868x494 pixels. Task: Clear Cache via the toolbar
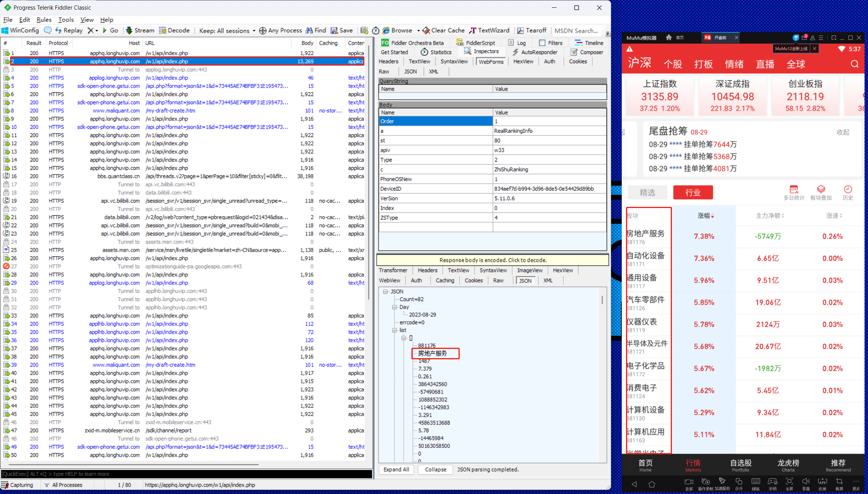click(x=443, y=30)
